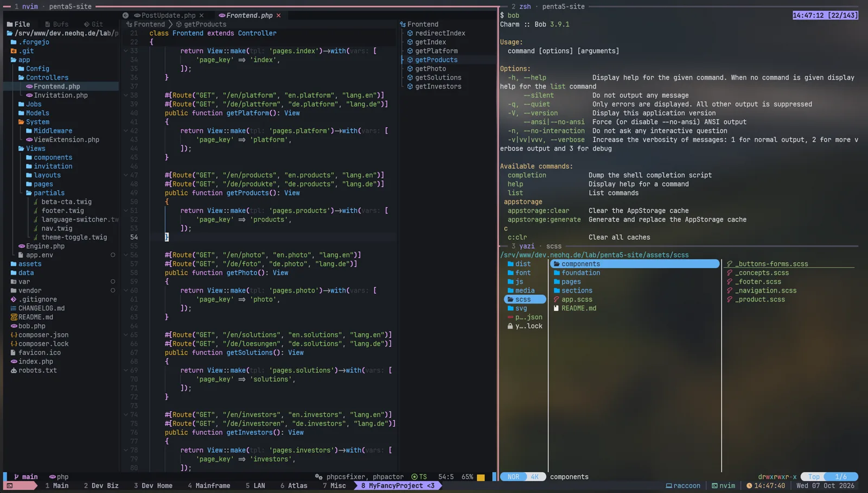
Task: Click the robots.txt file icon
Action: click(14, 370)
